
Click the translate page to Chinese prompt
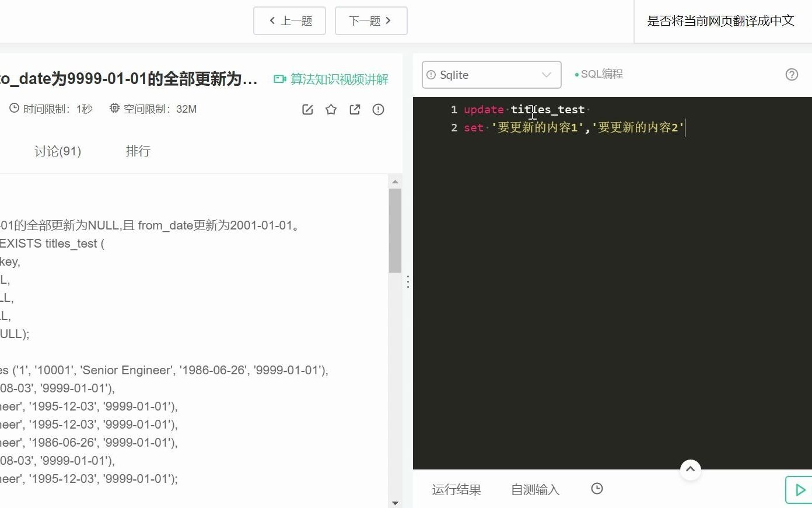tap(720, 21)
